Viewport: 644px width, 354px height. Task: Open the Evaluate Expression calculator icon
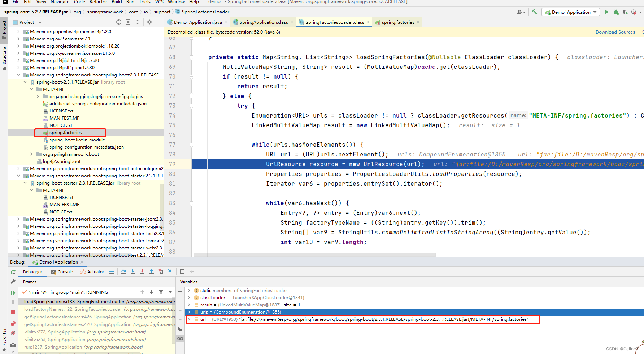point(182,271)
